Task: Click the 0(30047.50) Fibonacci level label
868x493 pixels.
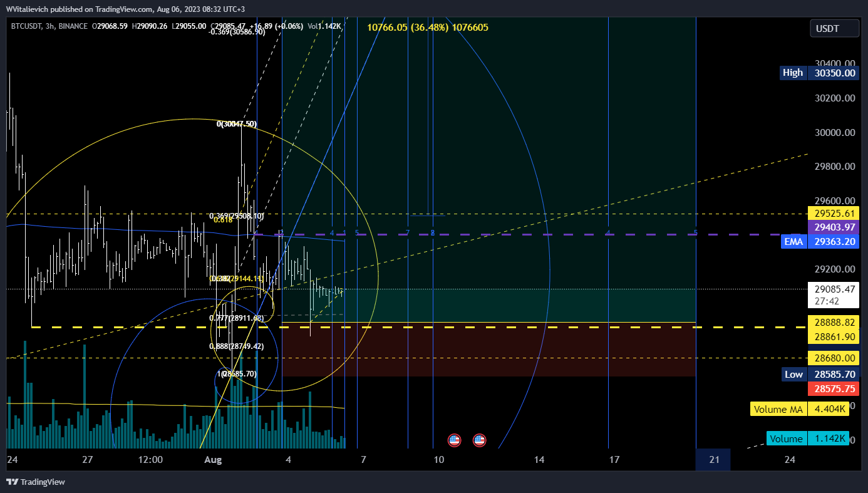Action: (x=237, y=124)
